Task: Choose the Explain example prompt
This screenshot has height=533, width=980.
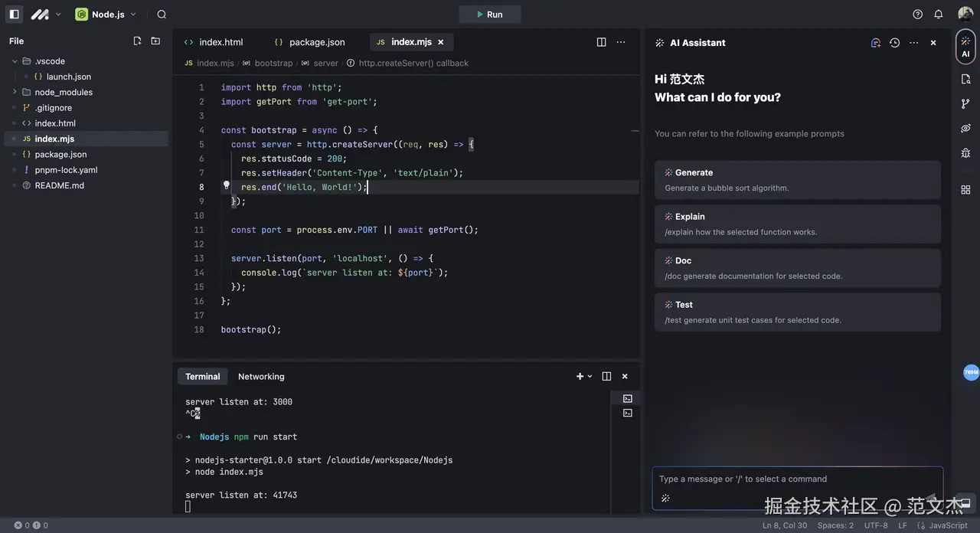Action: pos(798,224)
